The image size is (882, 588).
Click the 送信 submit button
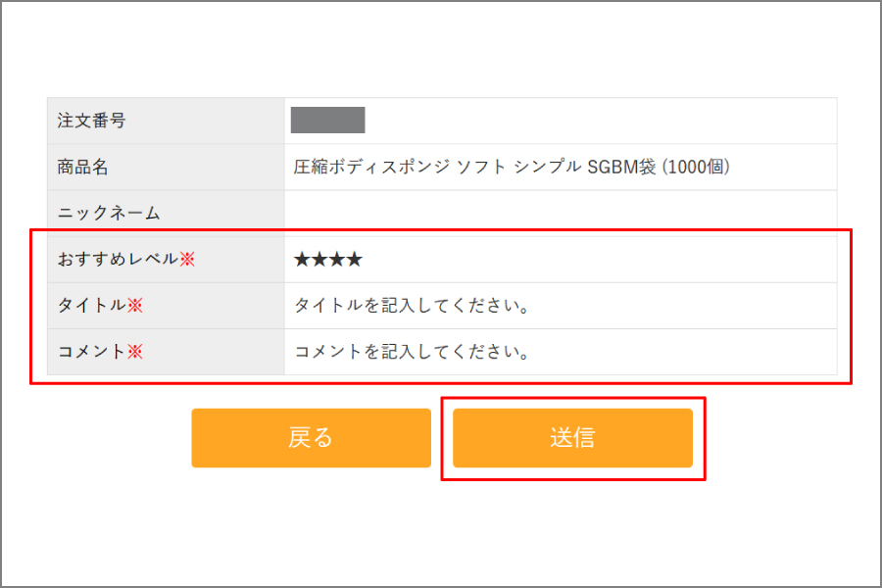point(572,438)
